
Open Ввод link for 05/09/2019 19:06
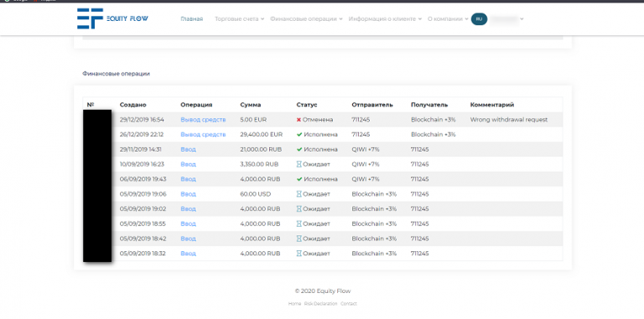point(188,194)
